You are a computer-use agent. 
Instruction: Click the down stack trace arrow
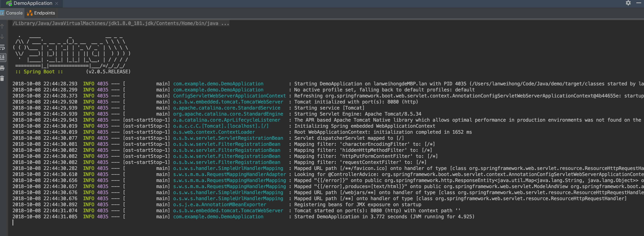click(2, 37)
